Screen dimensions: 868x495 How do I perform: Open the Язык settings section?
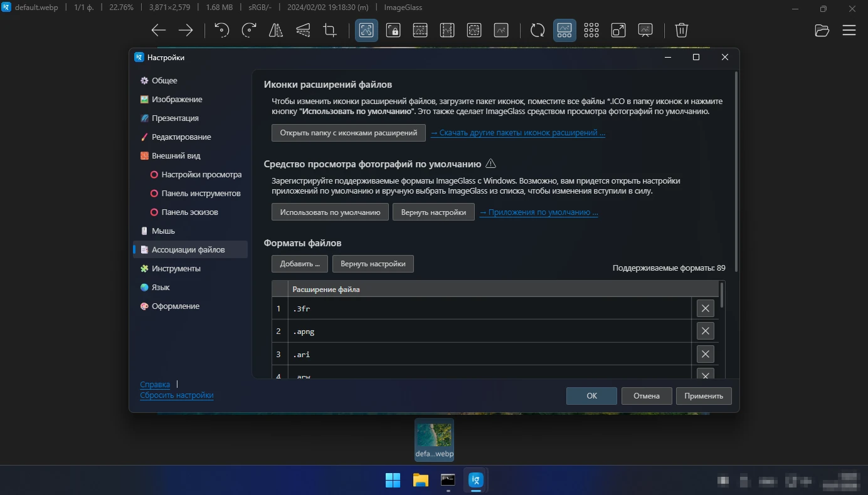(x=191, y=287)
